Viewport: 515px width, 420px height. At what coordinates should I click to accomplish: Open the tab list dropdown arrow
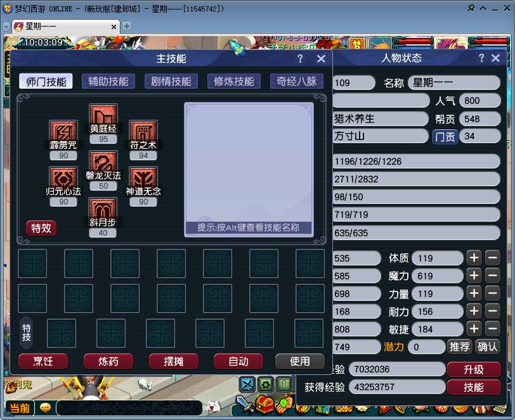[x=6, y=27]
